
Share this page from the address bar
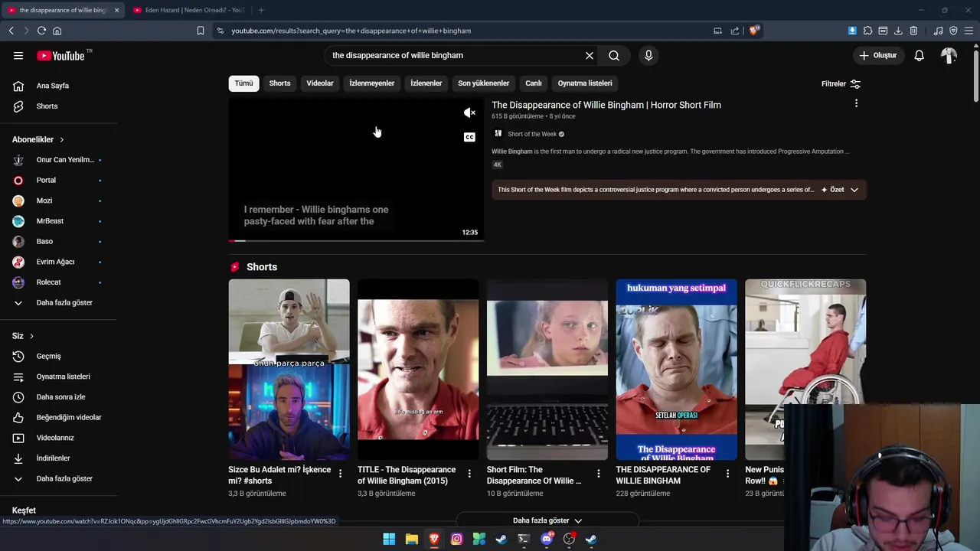click(x=735, y=31)
